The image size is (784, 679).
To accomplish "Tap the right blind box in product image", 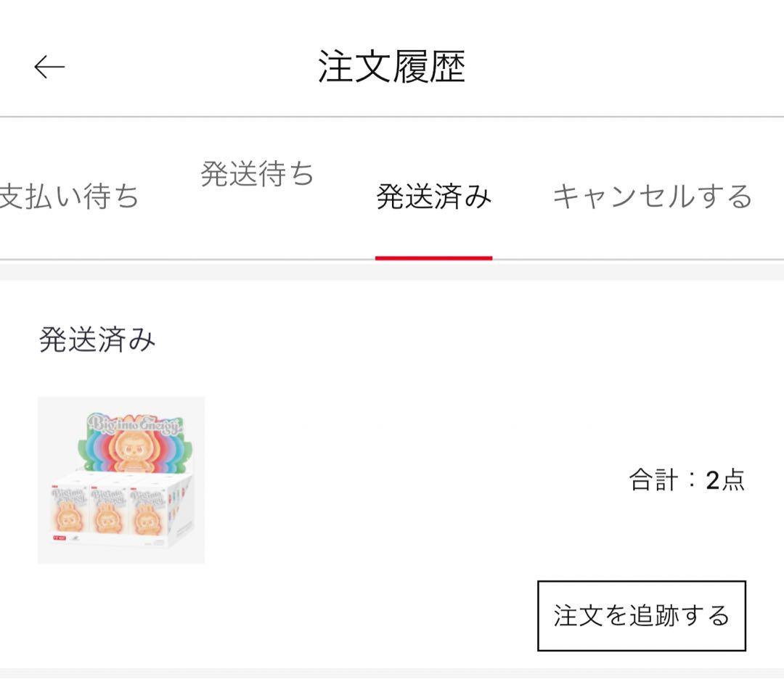I will coord(151,517).
